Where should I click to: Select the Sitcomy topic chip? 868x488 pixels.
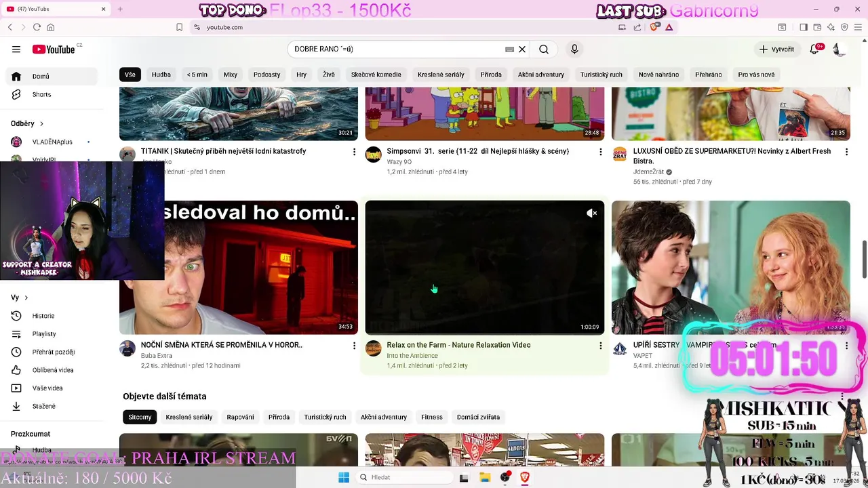[140, 417]
